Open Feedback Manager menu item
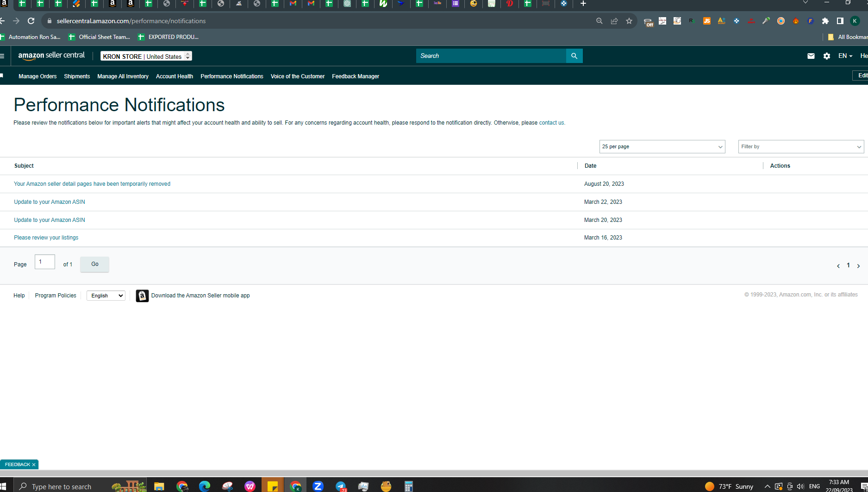 point(356,76)
